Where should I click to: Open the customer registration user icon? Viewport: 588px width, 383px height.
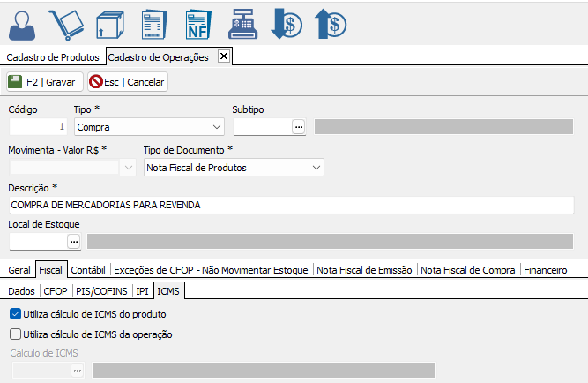(x=22, y=25)
